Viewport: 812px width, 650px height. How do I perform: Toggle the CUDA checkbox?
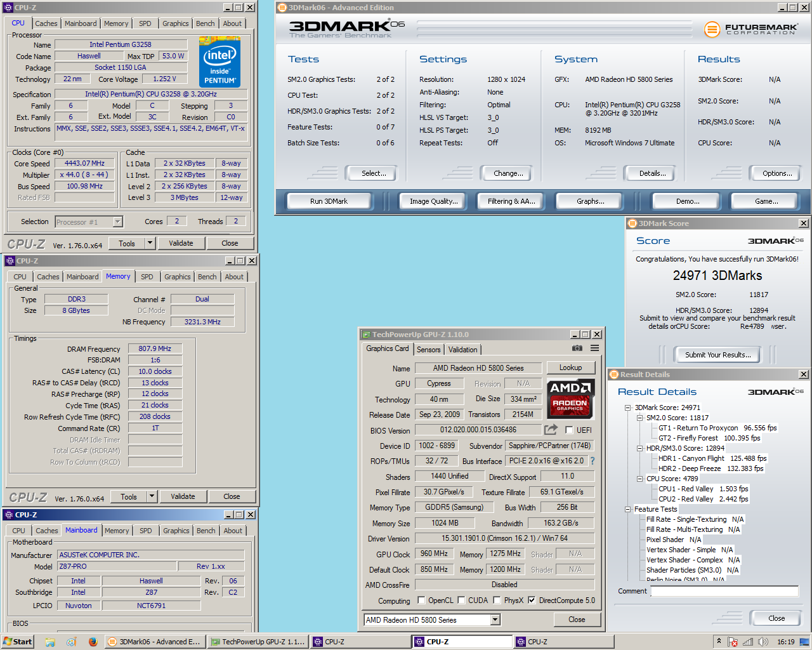pos(462,600)
